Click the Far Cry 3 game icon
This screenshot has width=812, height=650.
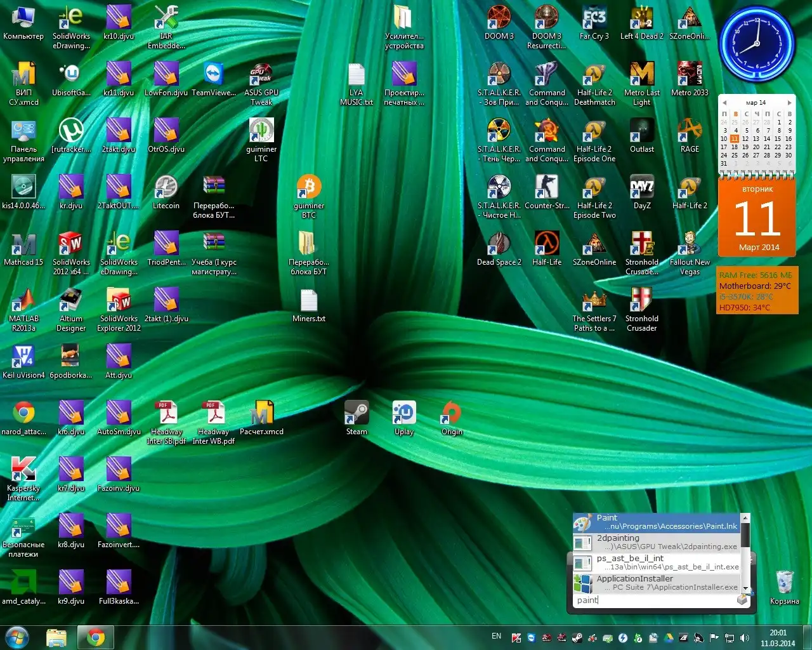pyautogui.click(x=594, y=19)
